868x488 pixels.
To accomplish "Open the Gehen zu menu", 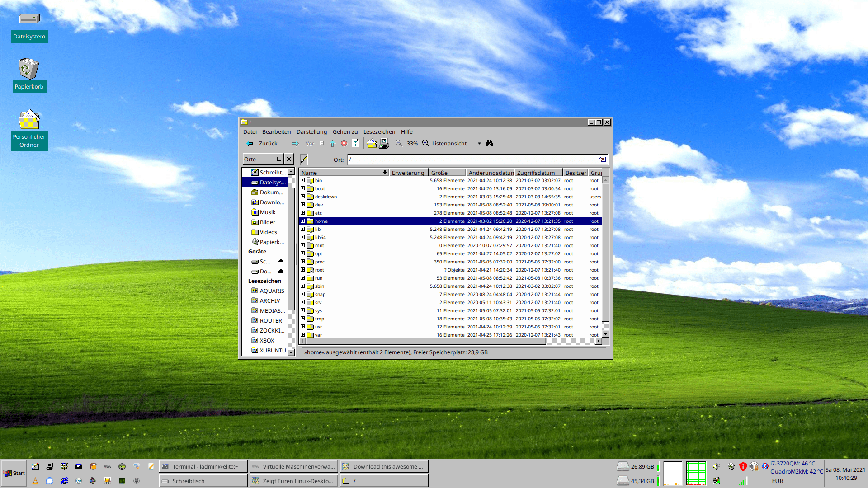I will click(344, 131).
